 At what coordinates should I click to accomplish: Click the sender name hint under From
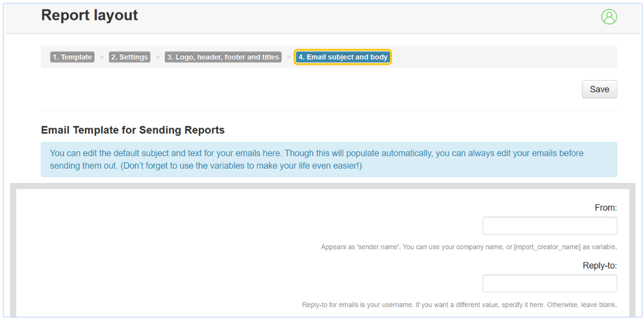click(469, 247)
